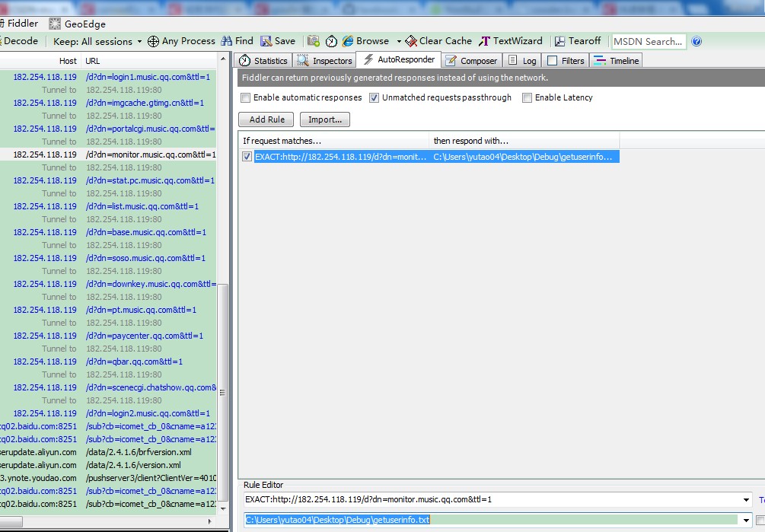
Task: Select session /d?dn=scenecgi.chatshow.qq.com
Action: point(108,387)
